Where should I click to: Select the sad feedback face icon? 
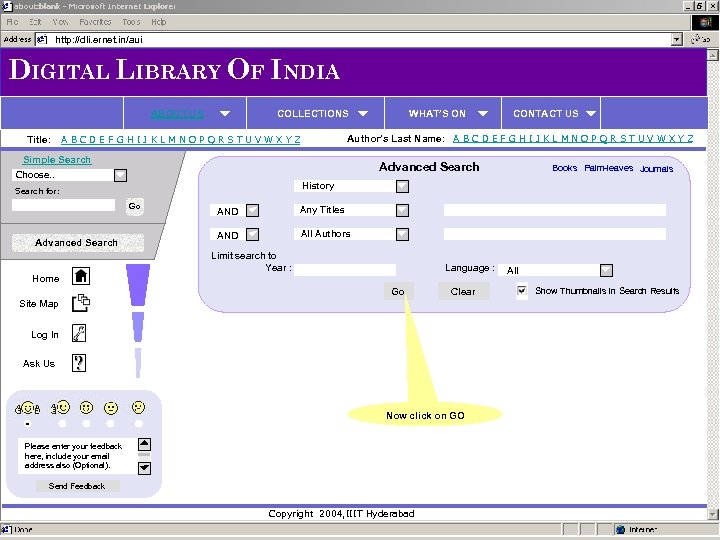[138, 407]
